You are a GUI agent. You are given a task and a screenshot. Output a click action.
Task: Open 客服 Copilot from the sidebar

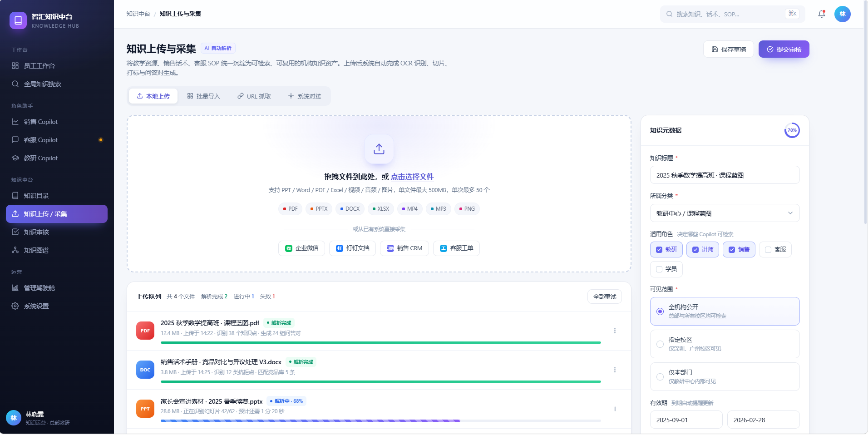point(57,140)
